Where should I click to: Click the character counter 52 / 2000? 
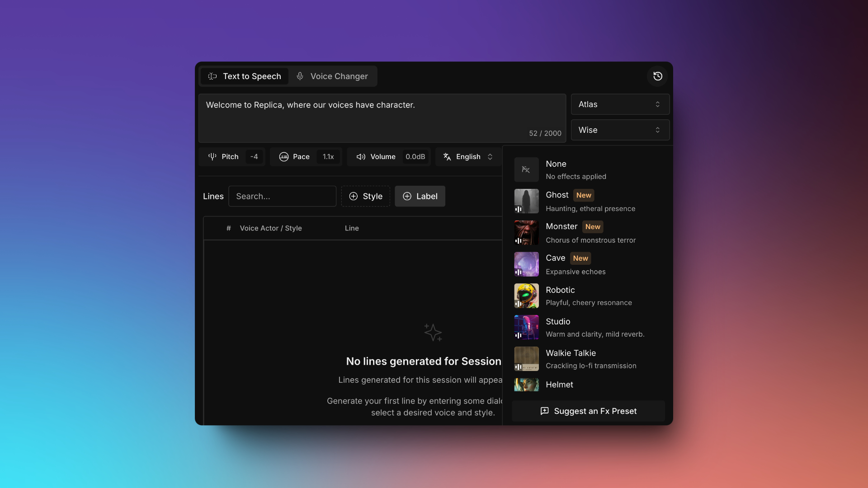[x=545, y=133]
